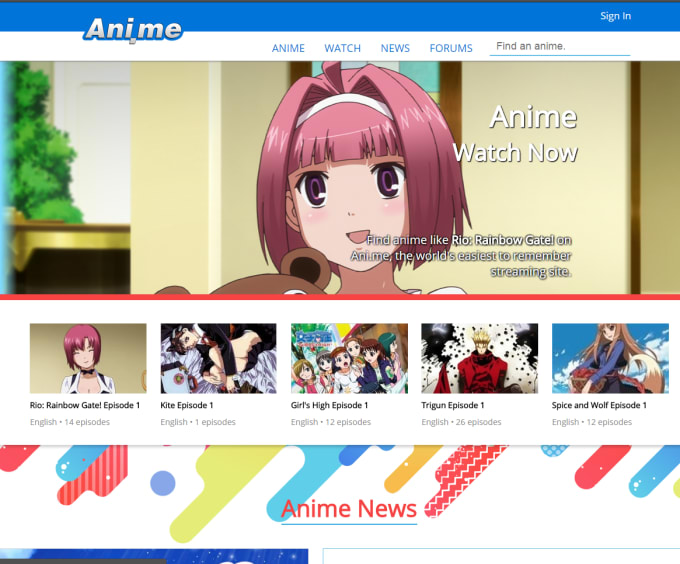Open the Spice and Wolf thumbnail image

610,358
